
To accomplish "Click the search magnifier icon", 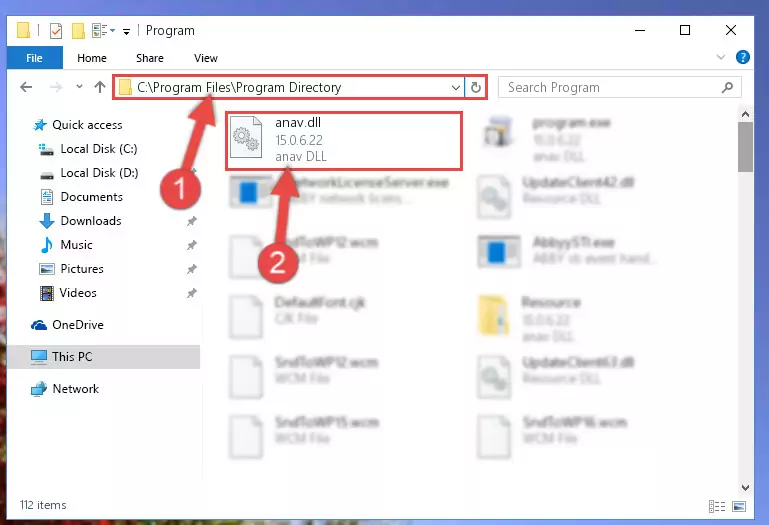I will 727,87.
